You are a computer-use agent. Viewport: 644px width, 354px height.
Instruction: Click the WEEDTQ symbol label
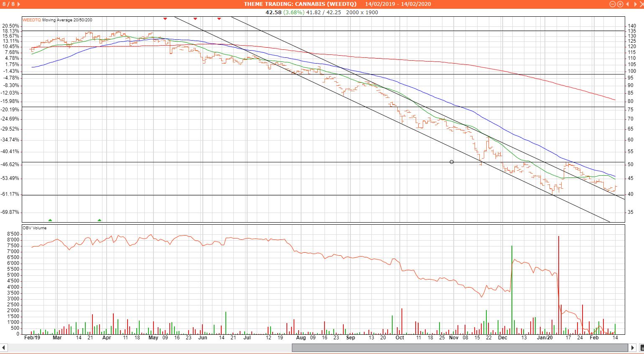32,20
